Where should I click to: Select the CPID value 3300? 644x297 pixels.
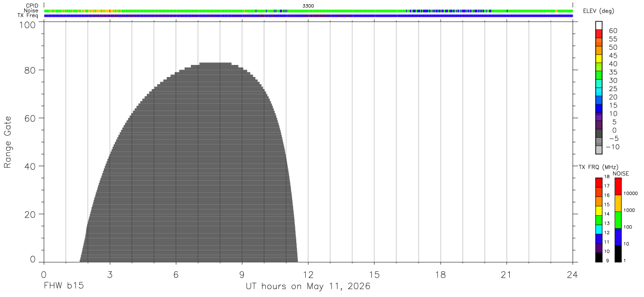tap(308, 6)
